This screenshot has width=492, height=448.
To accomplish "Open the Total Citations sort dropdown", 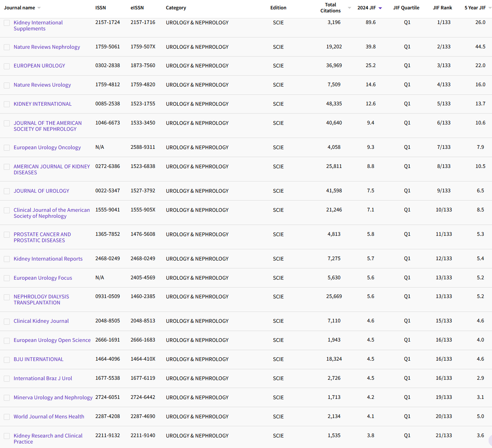I will [349, 7].
